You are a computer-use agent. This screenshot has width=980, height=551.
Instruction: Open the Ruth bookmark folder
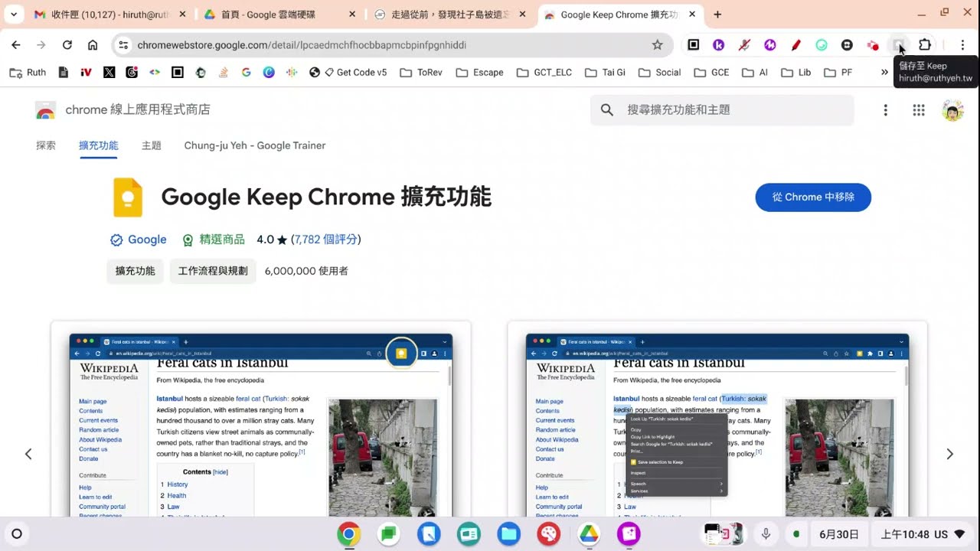[28, 73]
